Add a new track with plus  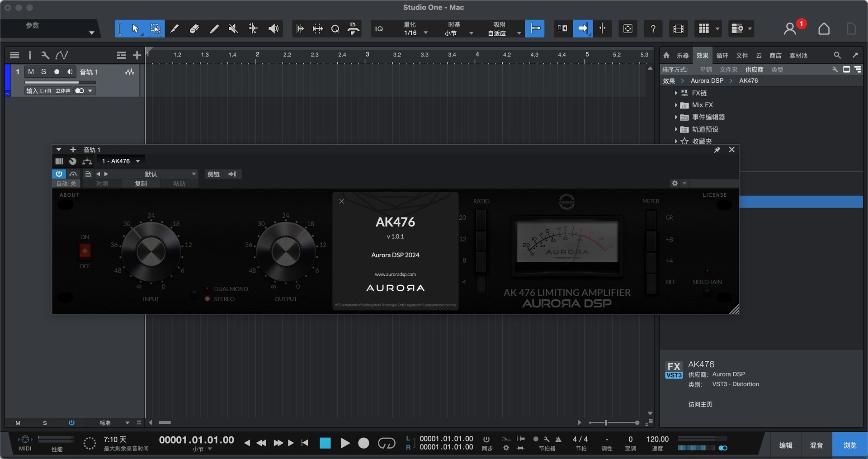(x=137, y=55)
